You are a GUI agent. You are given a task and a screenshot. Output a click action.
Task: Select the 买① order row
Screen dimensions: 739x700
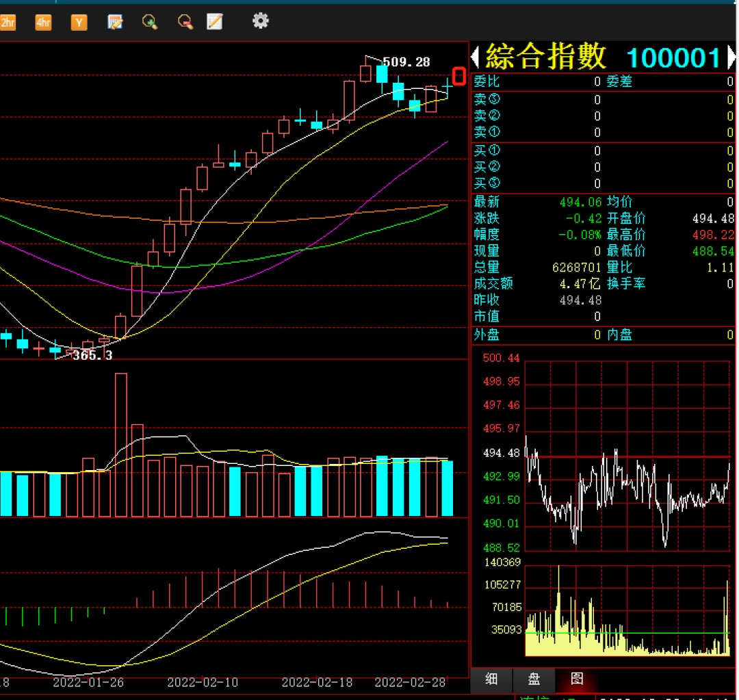604,151
